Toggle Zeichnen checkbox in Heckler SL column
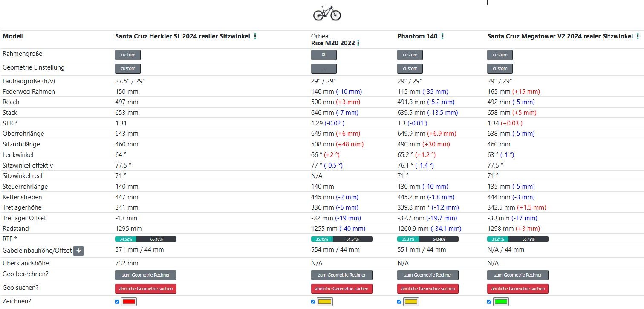 pyautogui.click(x=117, y=302)
